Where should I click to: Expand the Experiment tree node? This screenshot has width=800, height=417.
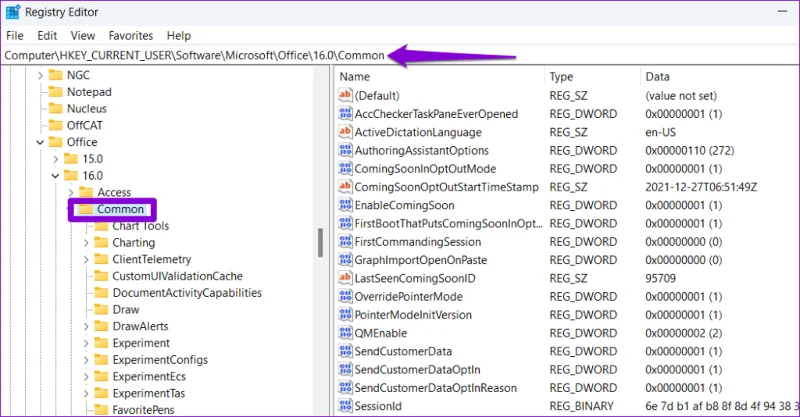86,344
